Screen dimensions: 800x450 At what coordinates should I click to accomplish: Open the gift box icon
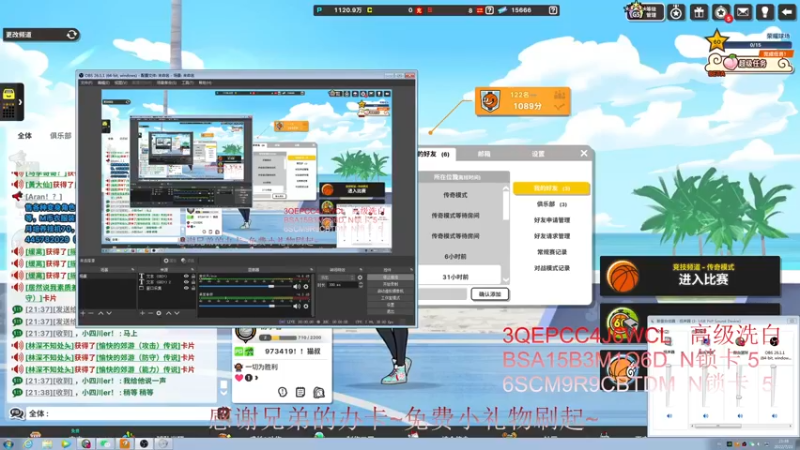[x=699, y=12]
